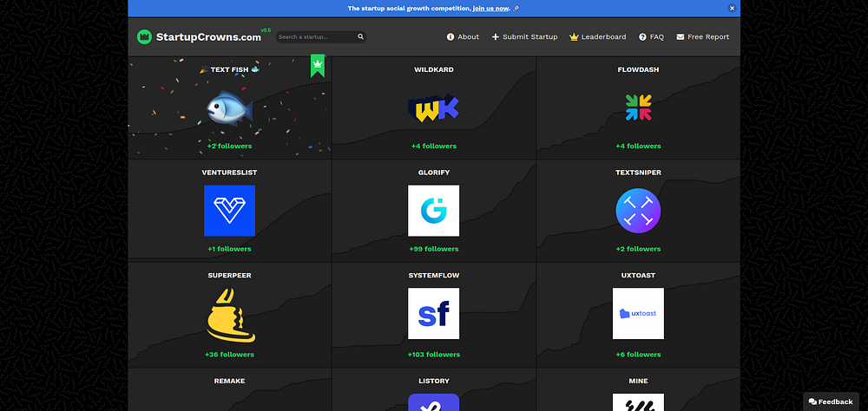Image resolution: width=868 pixels, height=411 pixels.
Task: Open the VenturesList blue diamond logo
Action: [230, 211]
